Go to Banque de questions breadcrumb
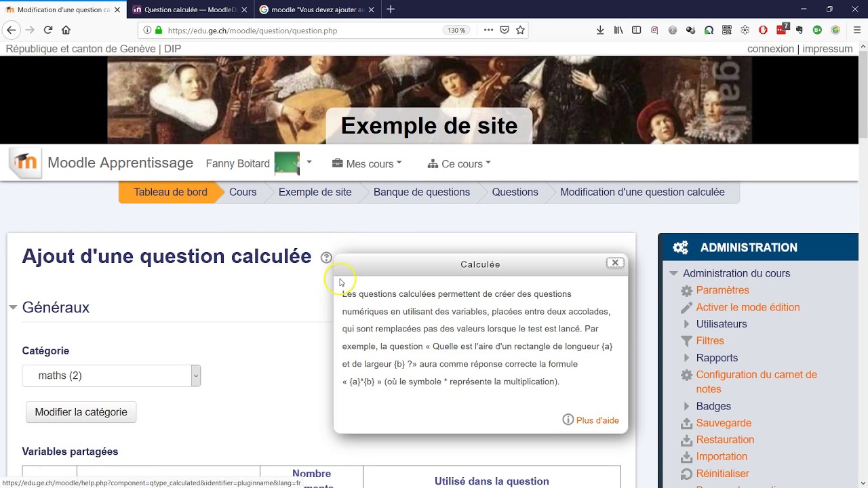Screen dimensions: 868x488 click(x=422, y=192)
